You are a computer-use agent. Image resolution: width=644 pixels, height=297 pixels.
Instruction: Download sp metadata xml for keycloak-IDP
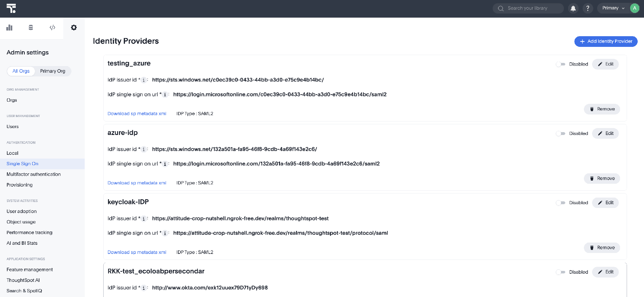[137, 252]
